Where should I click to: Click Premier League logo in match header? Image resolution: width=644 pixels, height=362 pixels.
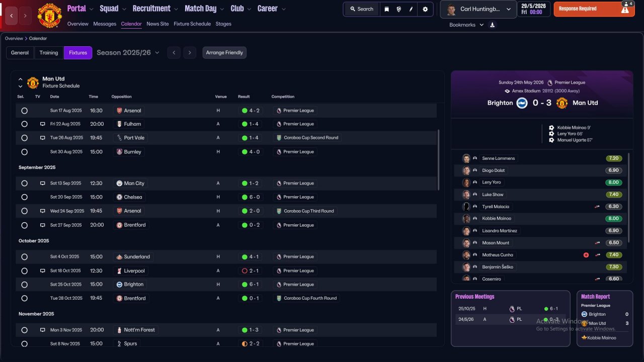coord(550,82)
